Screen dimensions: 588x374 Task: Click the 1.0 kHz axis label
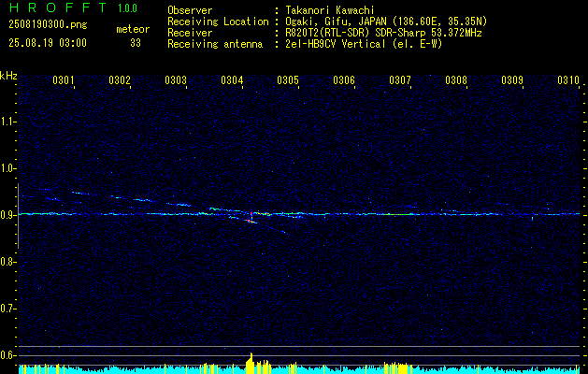tap(7, 168)
